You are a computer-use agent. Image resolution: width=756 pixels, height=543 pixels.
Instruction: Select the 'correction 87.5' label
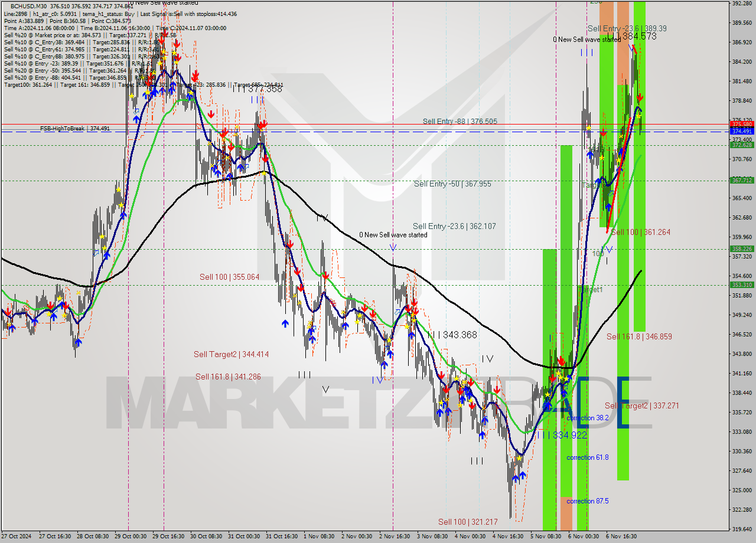[x=587, y=501]
